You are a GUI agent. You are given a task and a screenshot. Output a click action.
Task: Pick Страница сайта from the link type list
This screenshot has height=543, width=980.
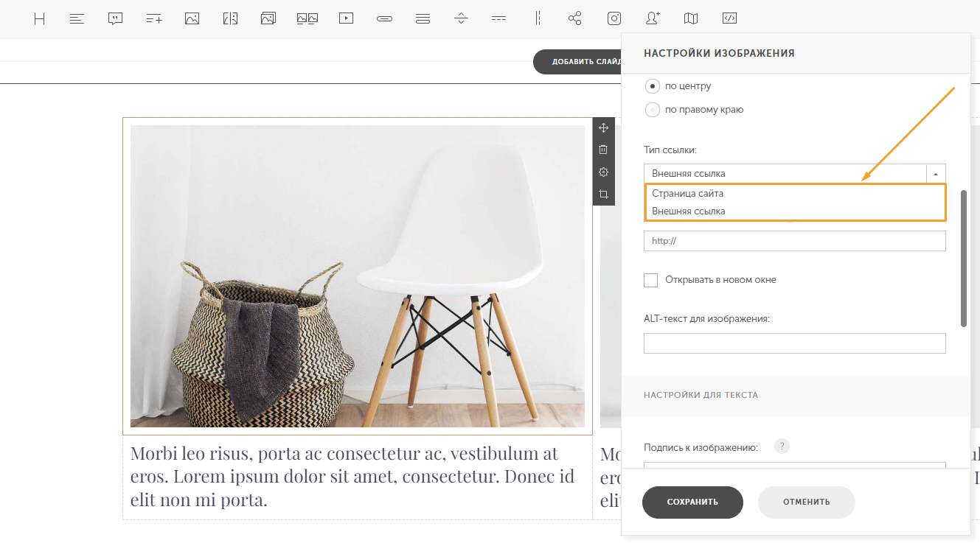point(795,193)
